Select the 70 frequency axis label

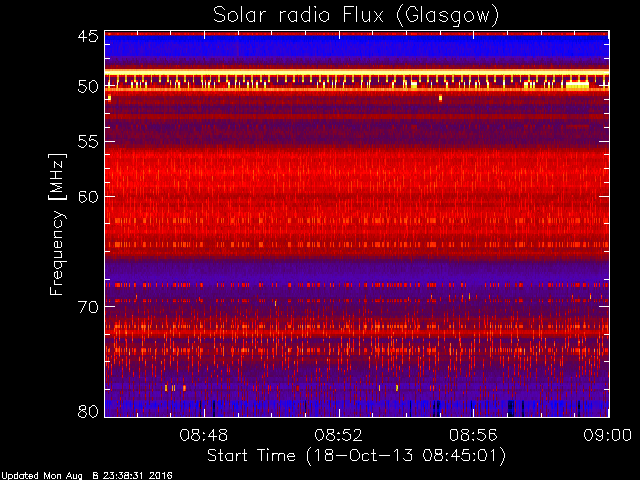88,306
